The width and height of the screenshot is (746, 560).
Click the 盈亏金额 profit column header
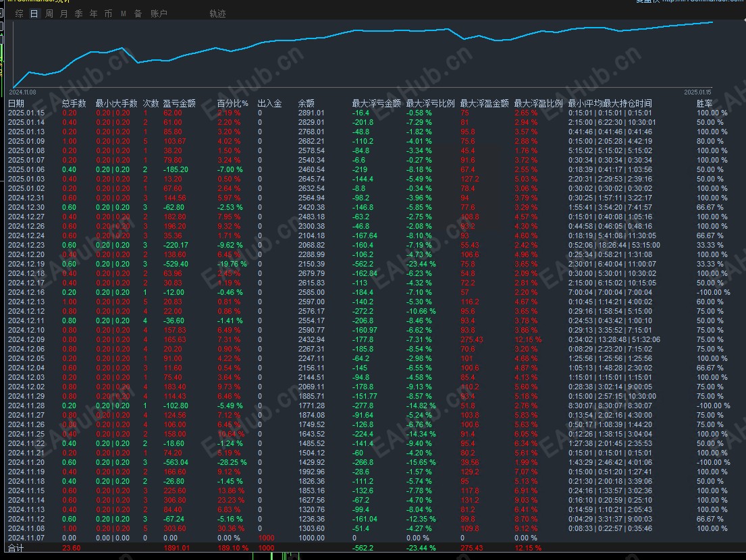click(x=180, y=103)
